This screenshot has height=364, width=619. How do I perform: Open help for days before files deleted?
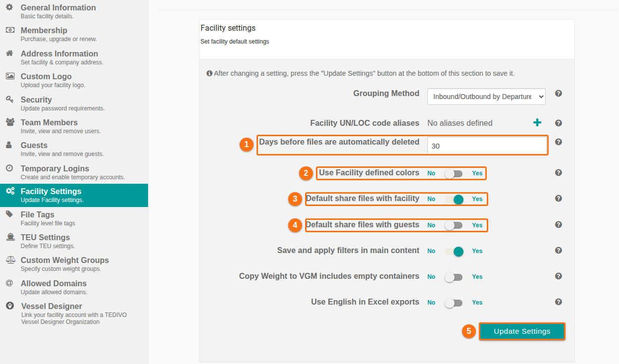(x=559, y=142)
